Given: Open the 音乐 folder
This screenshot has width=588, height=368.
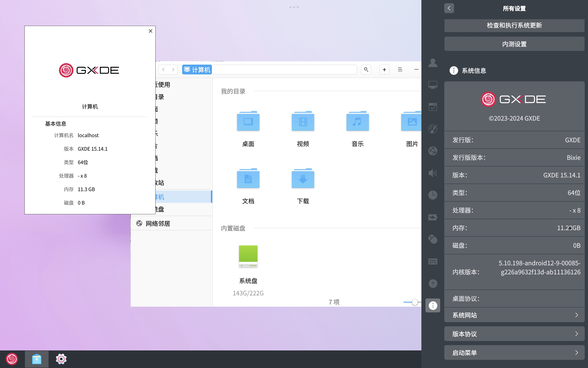Looking at the screenshot, I should [x=357, y=129].
